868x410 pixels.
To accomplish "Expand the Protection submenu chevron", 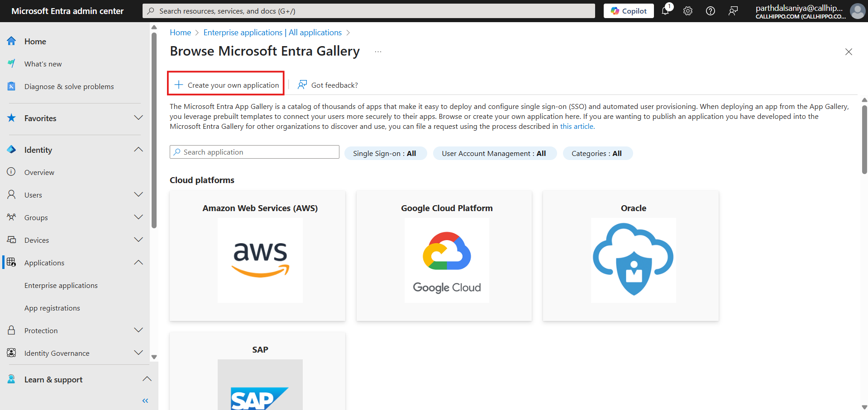I will pyautogui.click(x=138, y=330).
